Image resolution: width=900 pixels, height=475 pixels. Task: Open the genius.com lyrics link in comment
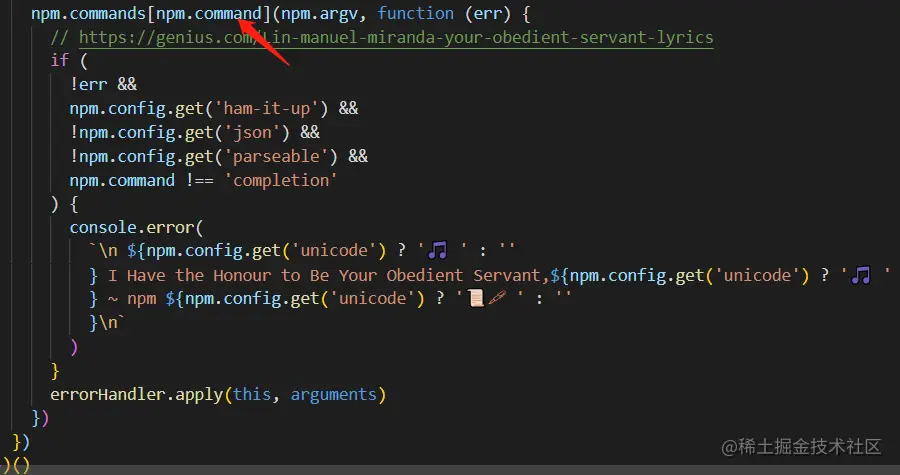click(396, 37)
